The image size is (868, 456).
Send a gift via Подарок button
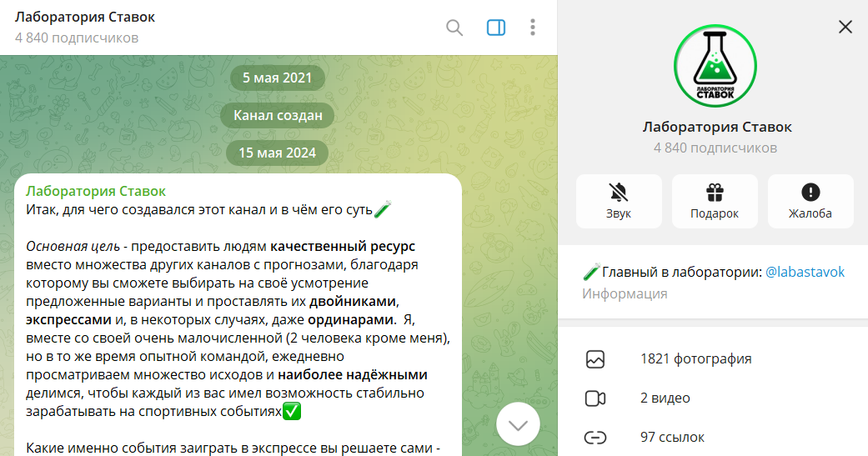click(715, 201)
